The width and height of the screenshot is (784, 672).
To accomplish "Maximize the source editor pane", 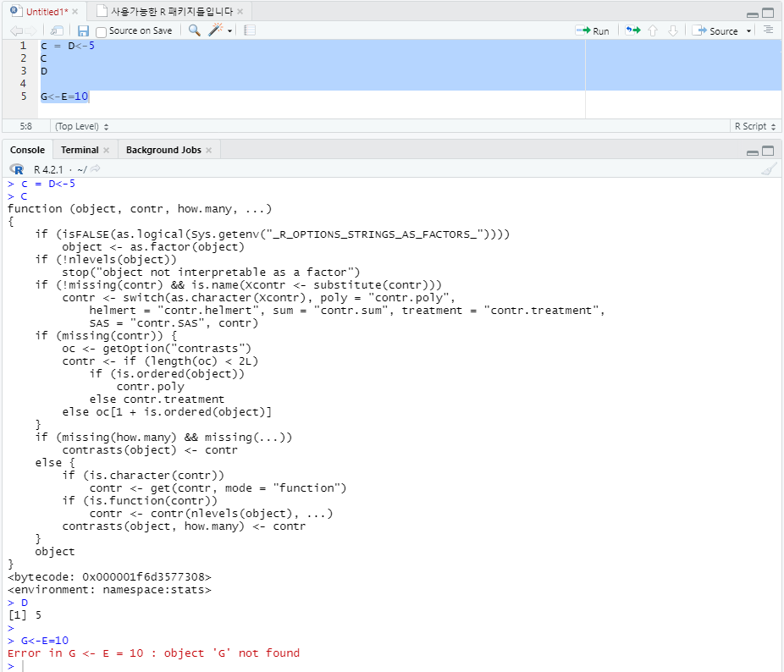I will click(768, 13).
